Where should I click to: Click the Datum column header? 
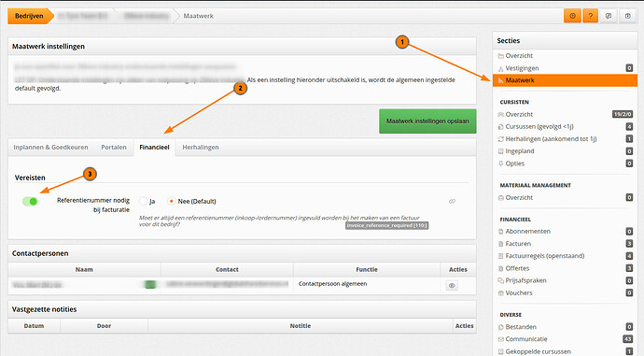point(35,326)
